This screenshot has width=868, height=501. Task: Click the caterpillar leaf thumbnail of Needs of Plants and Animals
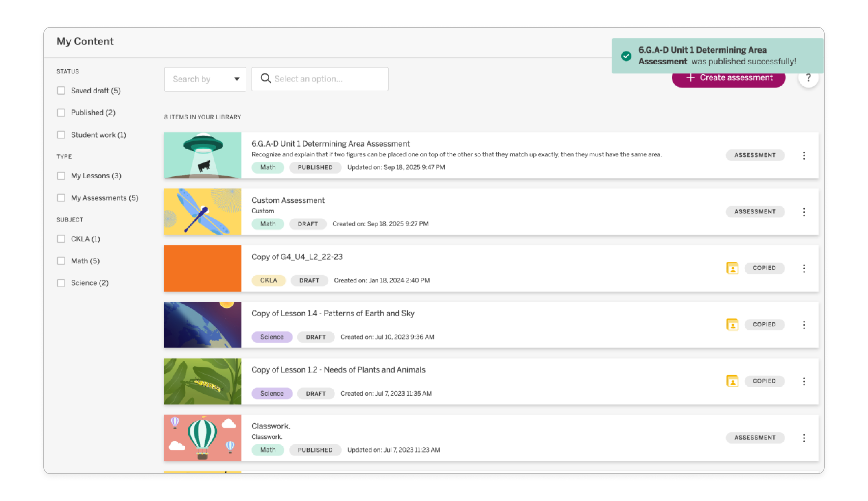(202, 381)
